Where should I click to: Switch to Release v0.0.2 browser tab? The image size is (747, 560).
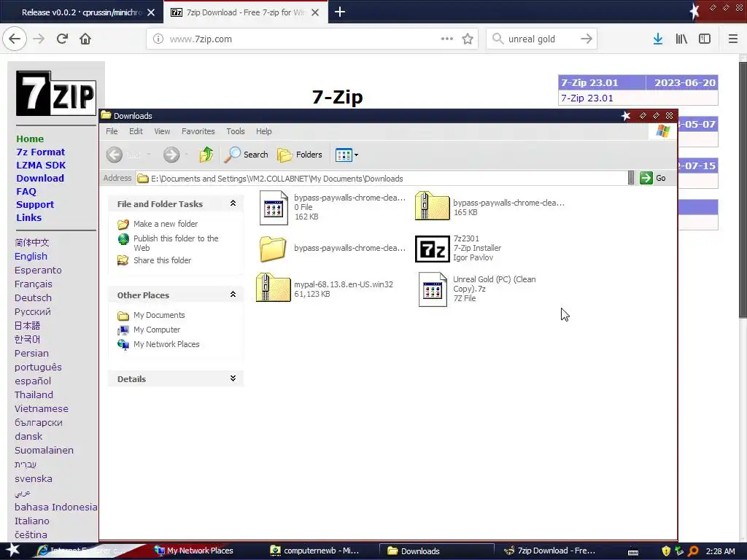tap(82, 12)
